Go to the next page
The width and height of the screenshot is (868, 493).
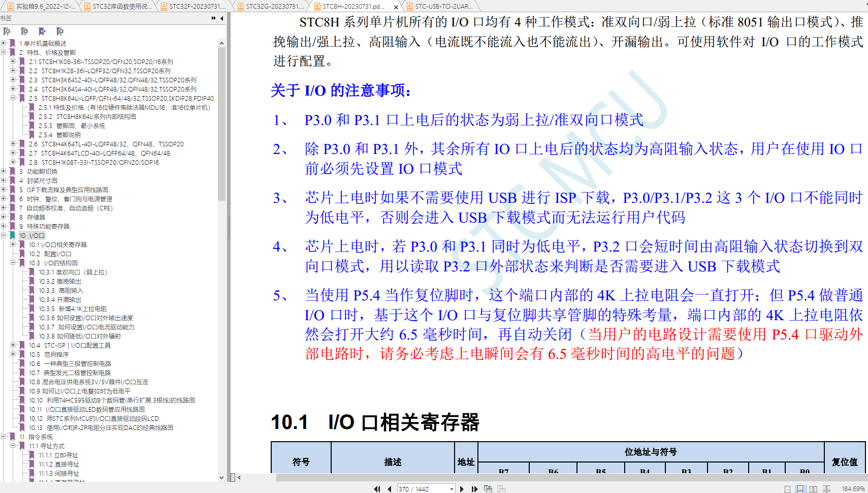pyautogui.click(x=462, y=489)
